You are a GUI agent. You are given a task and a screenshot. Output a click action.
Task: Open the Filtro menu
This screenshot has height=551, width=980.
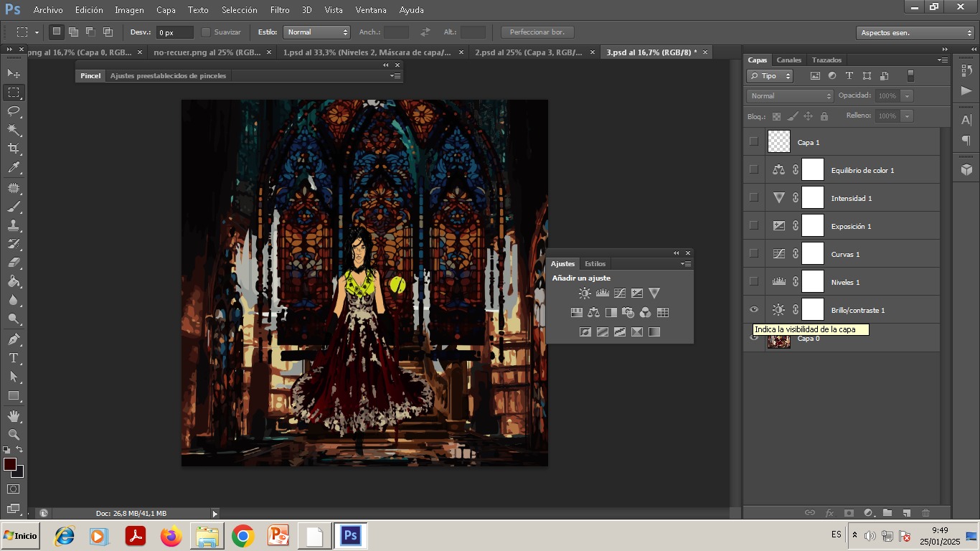point(280,10)
